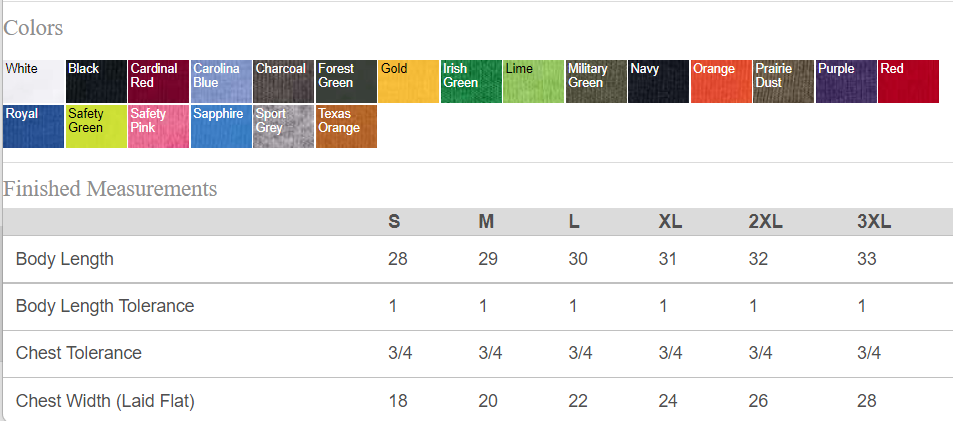
Task: Choose the Forest Green swatch
Action: pyautogui.click(x=346, y=81)
